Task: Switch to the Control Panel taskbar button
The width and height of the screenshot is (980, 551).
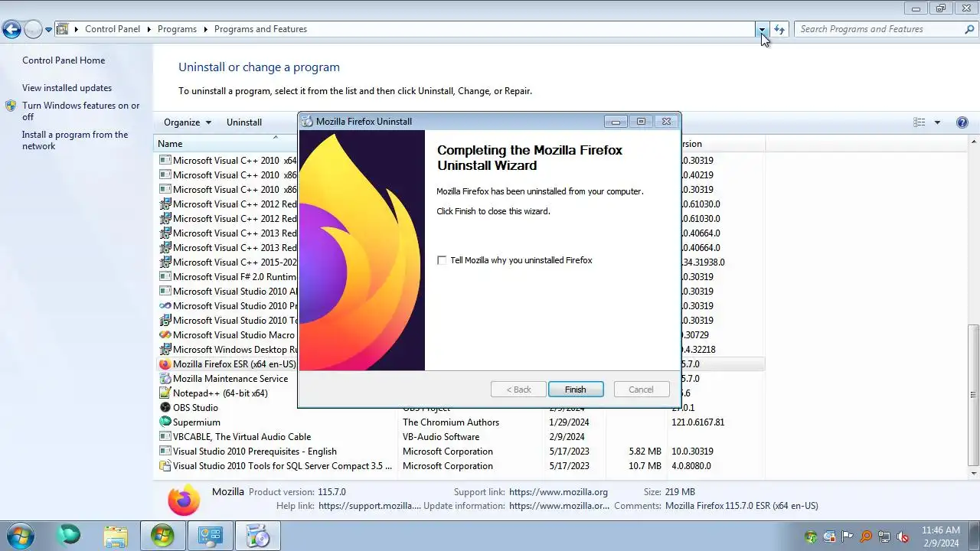Action: point(209,536)
